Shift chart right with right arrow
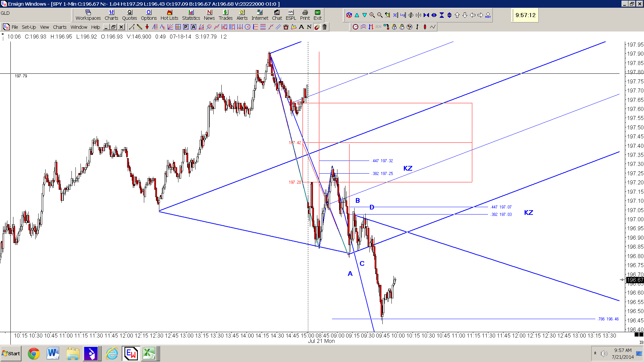Screen dimensions: 644x362 click(480, 15)
